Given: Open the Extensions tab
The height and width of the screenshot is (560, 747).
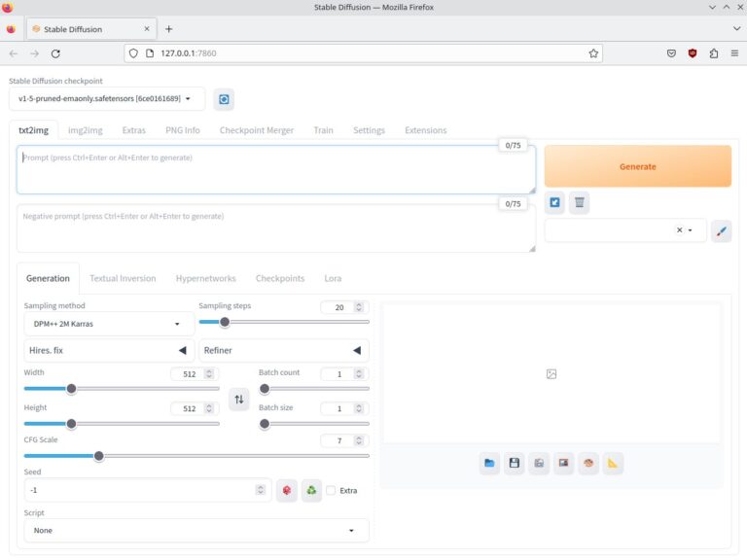Looking at the screenshot, I should click(x=425, y=130).
